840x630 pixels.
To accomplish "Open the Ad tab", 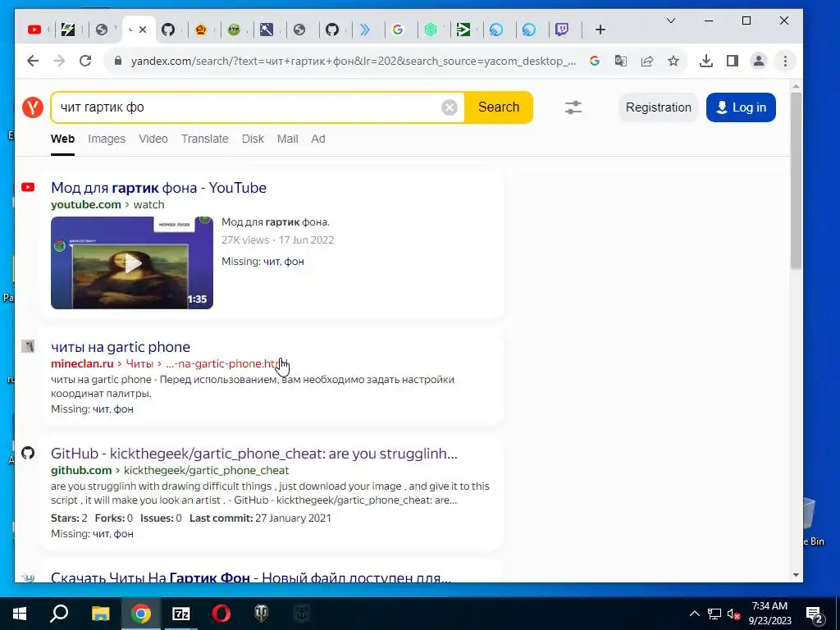I will [318, 139].
